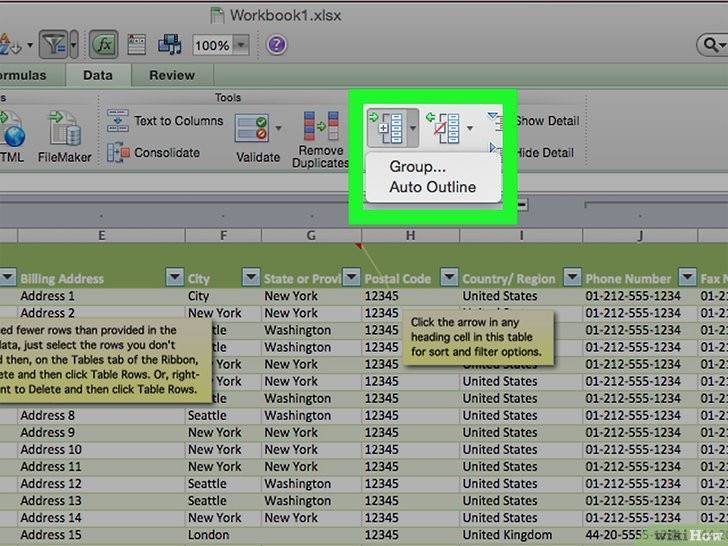The image size is (728, 546).
Task: Click the FileMaker import icon
Action: pos(65,128)
